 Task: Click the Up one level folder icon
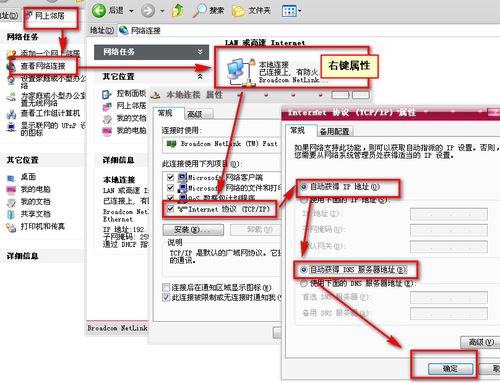click(178, 10)
